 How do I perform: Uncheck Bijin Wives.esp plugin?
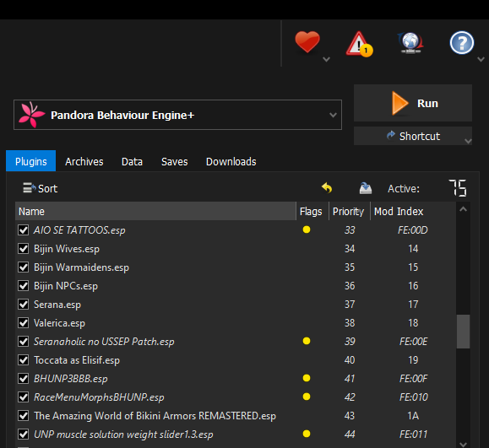(24, 249)
